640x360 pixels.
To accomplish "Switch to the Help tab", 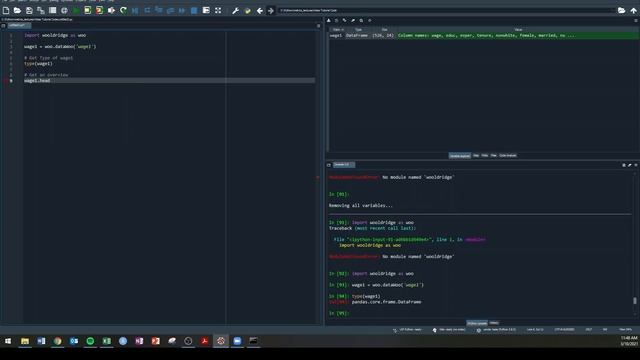I will coord(476,156).
